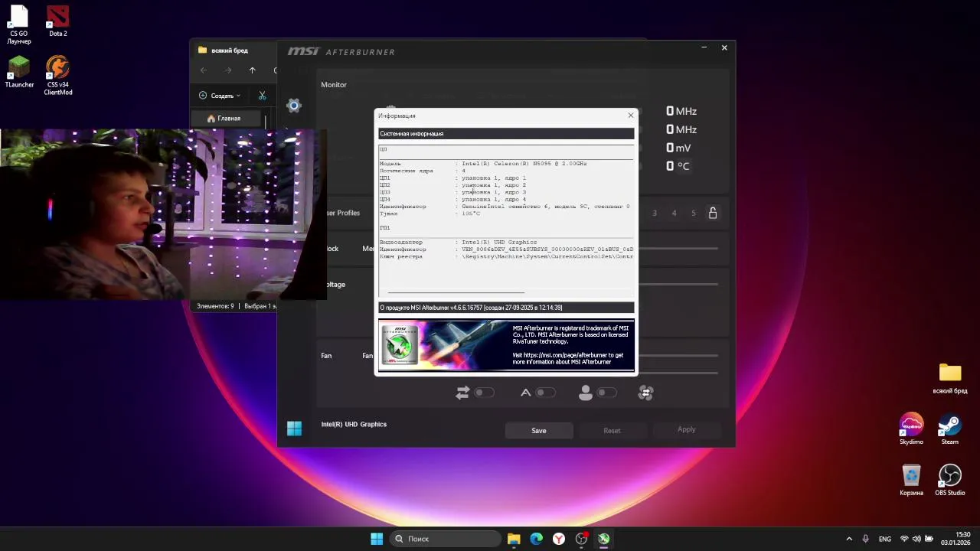980x551 pixels.
Task: Open TLauncher desktop shortcut
Action: 19,73
